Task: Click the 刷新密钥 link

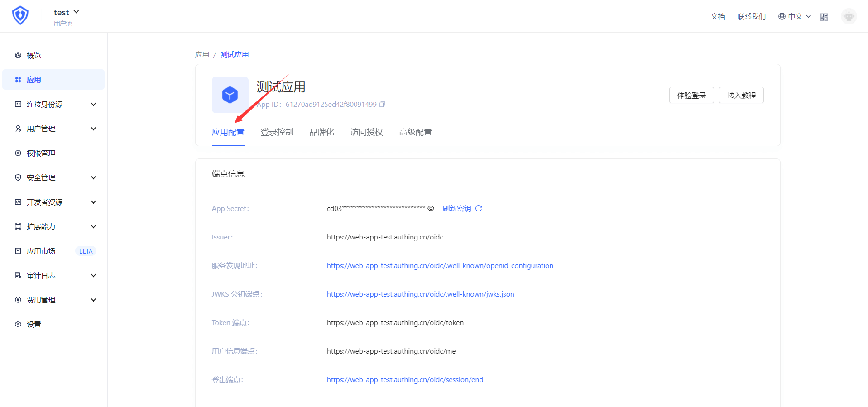Action: tap(457, 208)
